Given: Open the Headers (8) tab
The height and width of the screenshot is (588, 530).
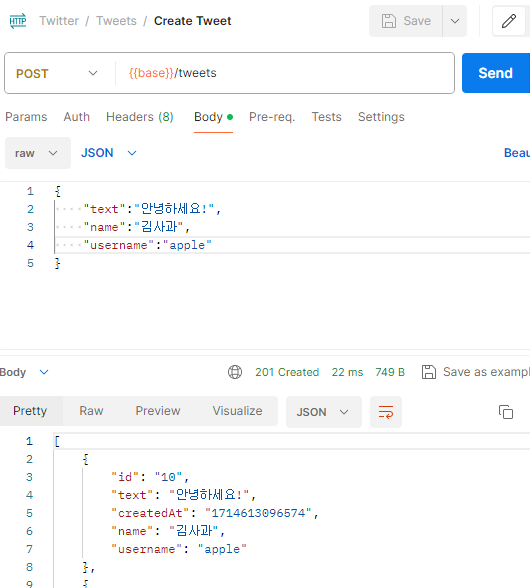Looking at the screenshot, I should pos(140,117).
